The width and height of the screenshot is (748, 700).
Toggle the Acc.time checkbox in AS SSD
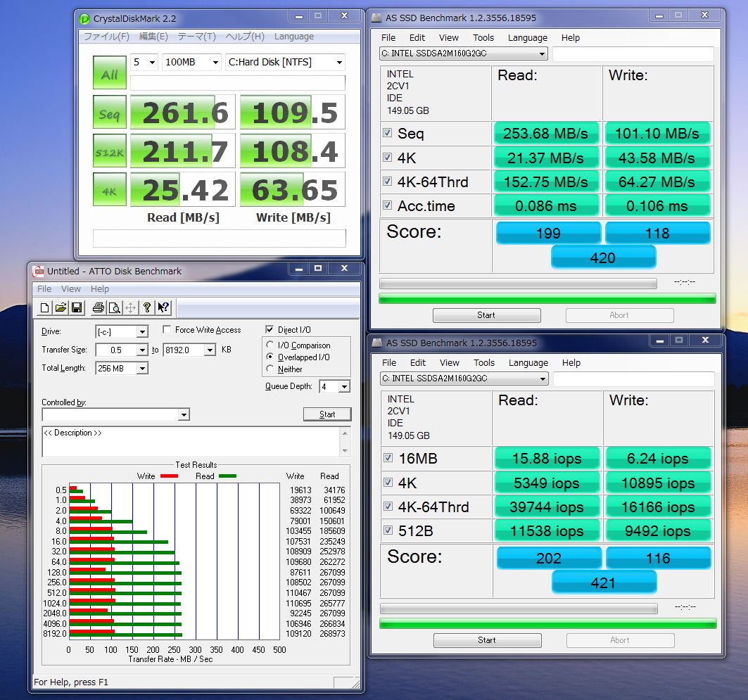coord(387,205)
